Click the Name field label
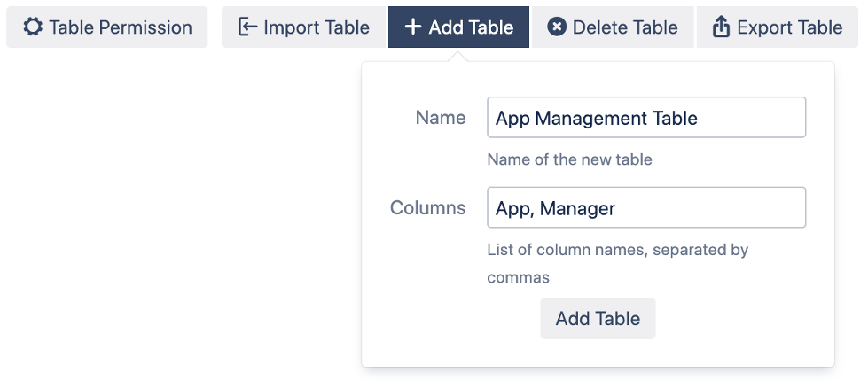The image size is (868, 380). coord(441,118)
